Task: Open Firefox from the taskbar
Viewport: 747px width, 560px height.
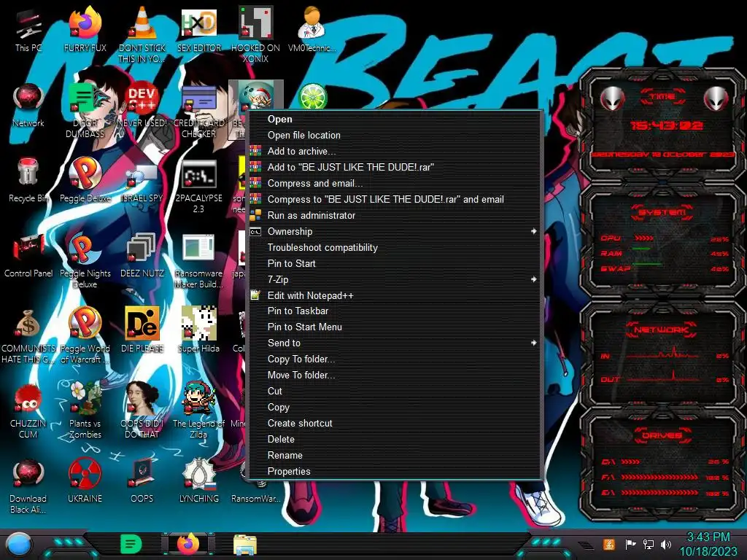Action: [x=188, y=544]
